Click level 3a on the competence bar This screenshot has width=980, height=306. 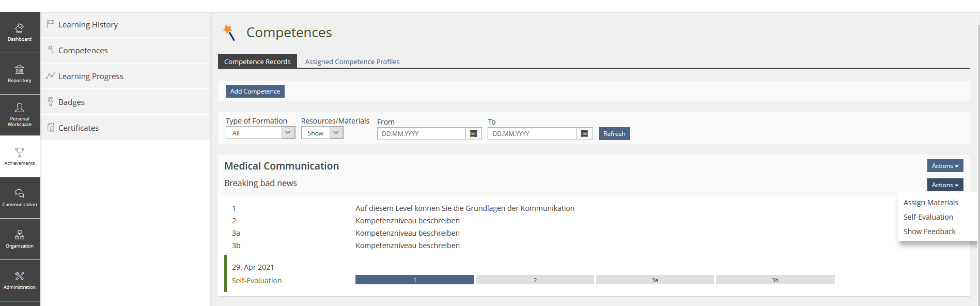655,280
